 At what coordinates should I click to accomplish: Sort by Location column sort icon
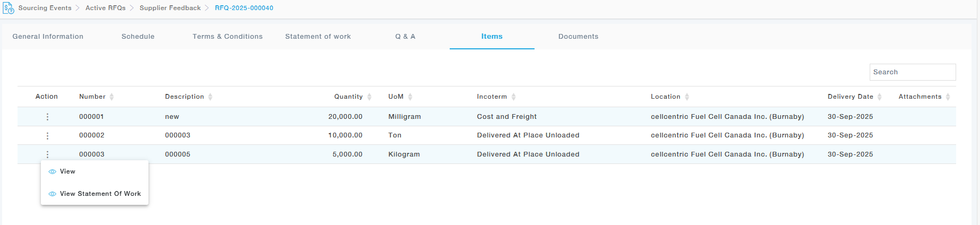pyautogui.click(x=687, y=97)
